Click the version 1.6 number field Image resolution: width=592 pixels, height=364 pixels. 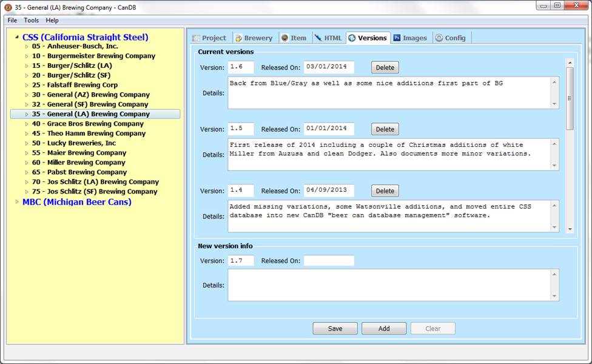(x=241, y=67)
